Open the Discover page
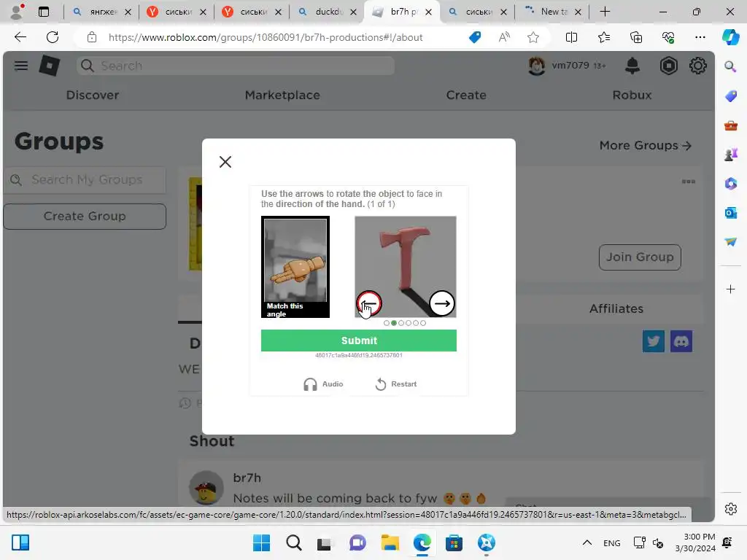 coord(93,95)
